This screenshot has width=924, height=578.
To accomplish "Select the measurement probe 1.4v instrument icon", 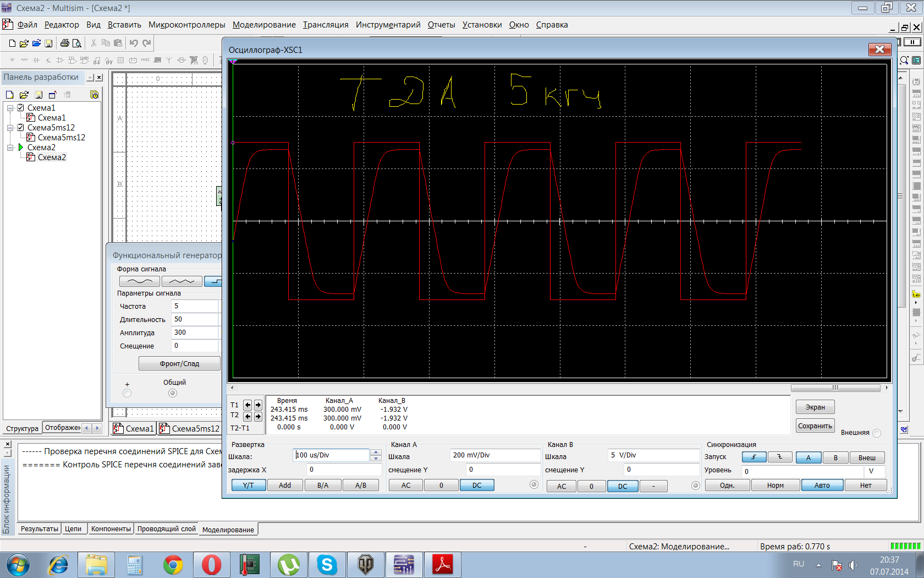I will click(916, 295).
